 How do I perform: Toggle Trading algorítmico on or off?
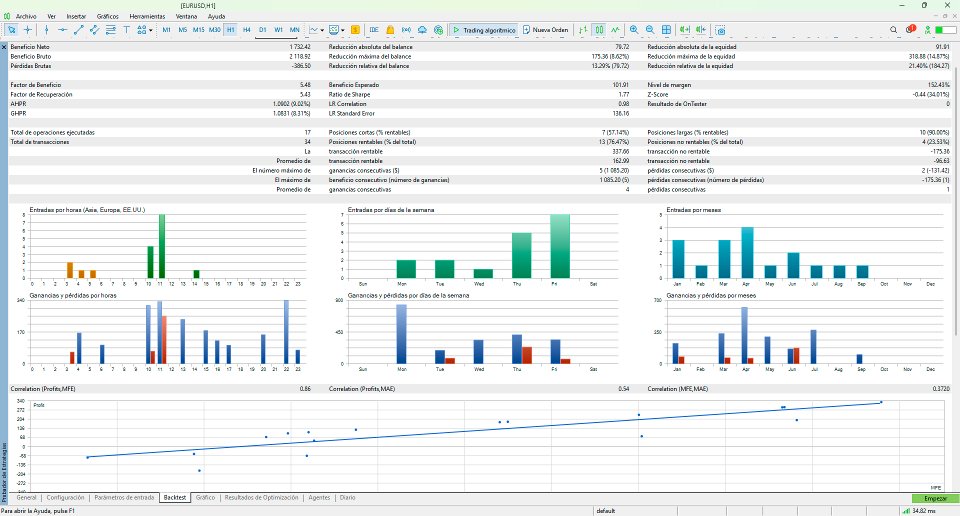484,30
